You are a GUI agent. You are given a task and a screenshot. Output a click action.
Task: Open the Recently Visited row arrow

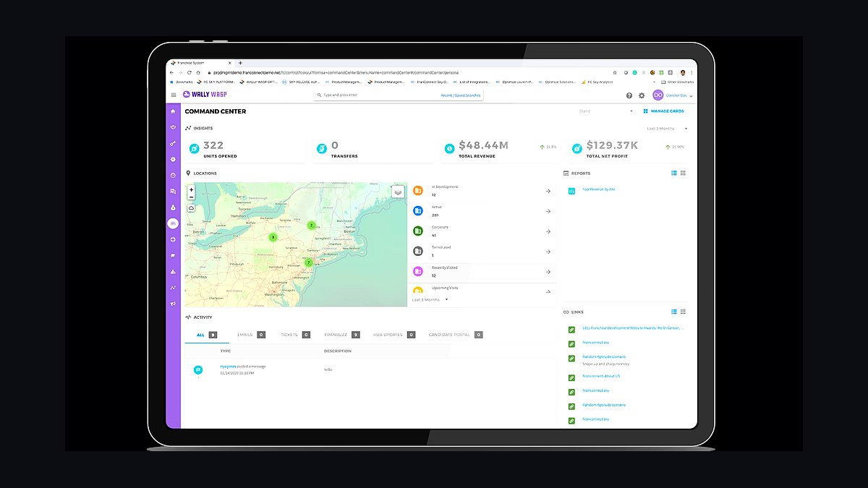tap(548, 272)
